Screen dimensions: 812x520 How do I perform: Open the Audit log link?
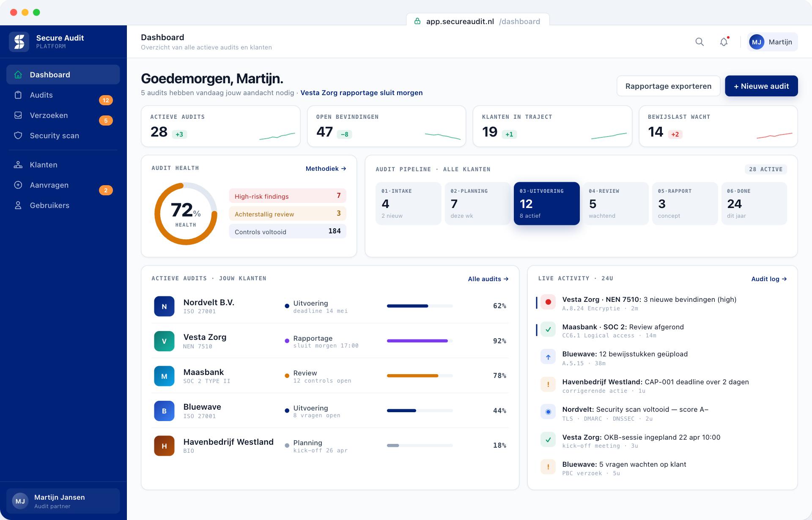tap(769, 279)
